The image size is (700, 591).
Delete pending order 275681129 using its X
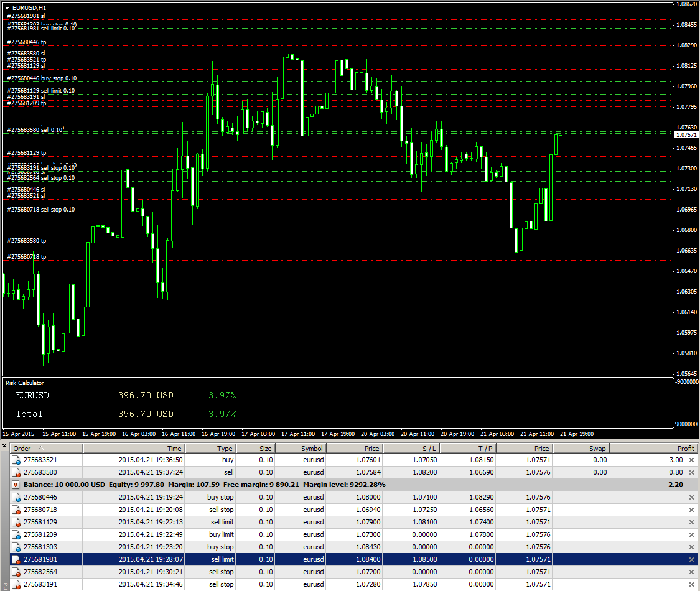pos(691,523)
